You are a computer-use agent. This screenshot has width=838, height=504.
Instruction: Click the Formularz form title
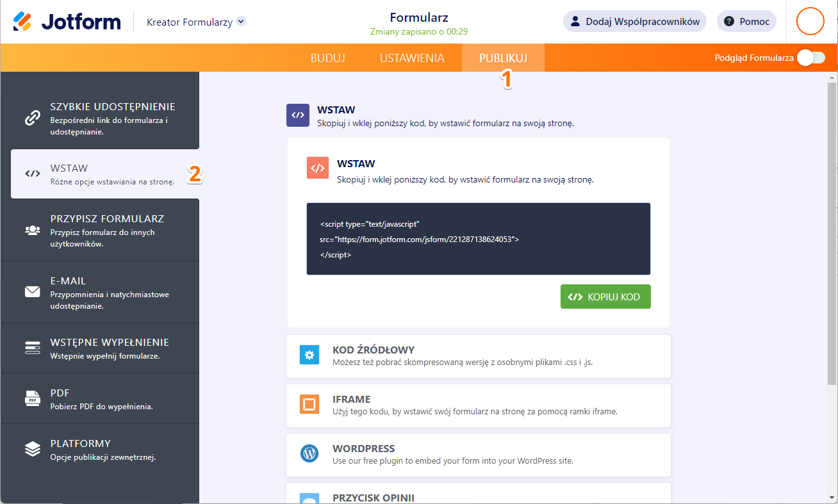(419, 17)
